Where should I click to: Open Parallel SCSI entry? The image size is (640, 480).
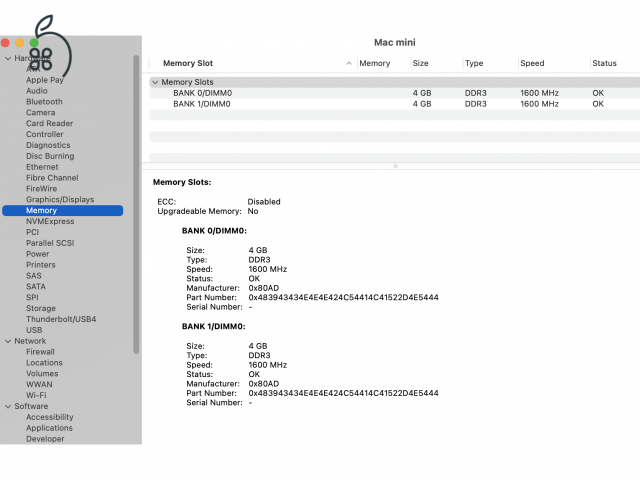[x=50, y=243]
